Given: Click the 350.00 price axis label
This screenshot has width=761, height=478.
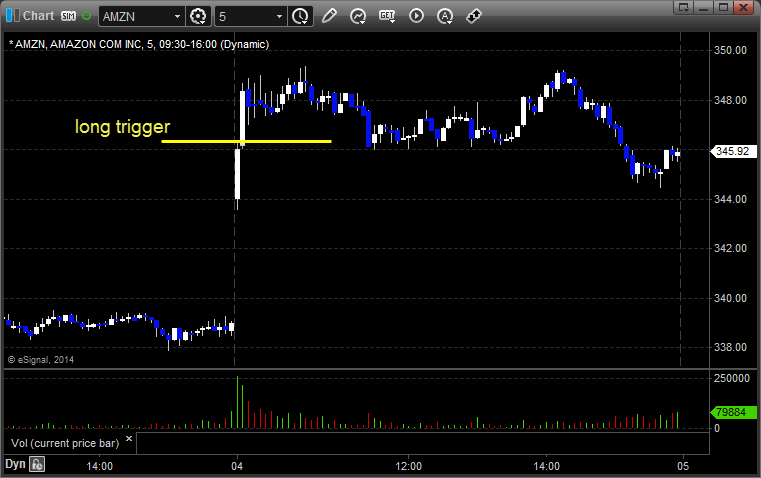Looking at the screenshot, I should (x=730, y=50).
